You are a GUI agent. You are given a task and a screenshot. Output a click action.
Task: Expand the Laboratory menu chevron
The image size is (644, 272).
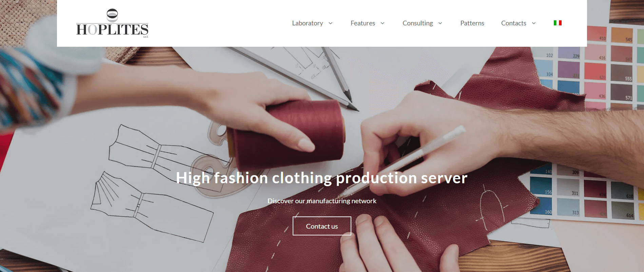coord(330,23)
